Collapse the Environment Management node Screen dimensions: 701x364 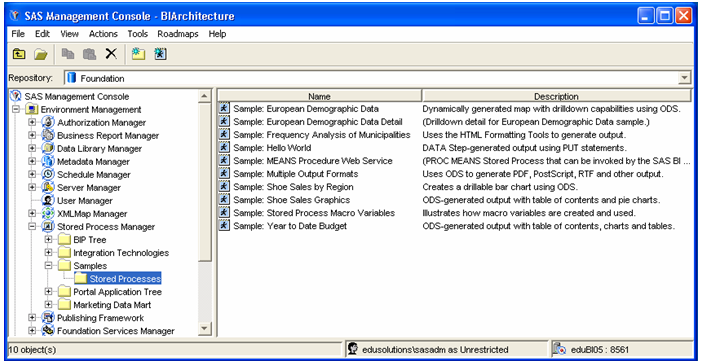[x=16, y=109]
